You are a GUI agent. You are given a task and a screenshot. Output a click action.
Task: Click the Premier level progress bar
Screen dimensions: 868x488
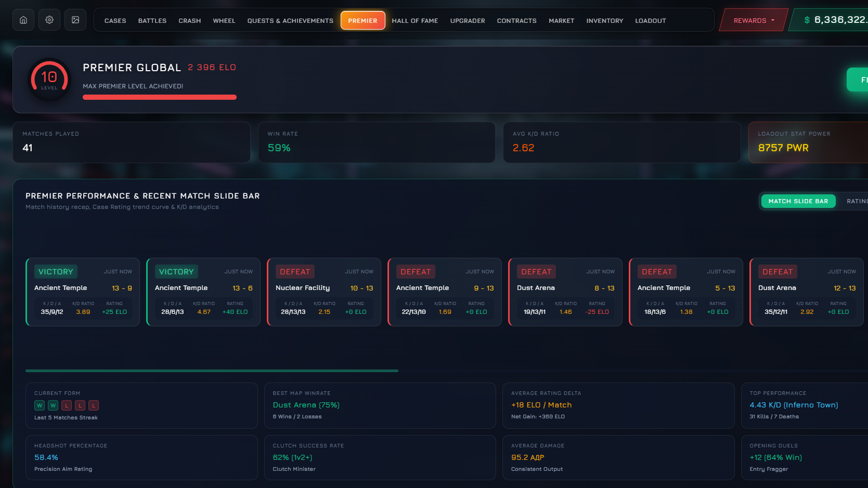pos(160,97)
